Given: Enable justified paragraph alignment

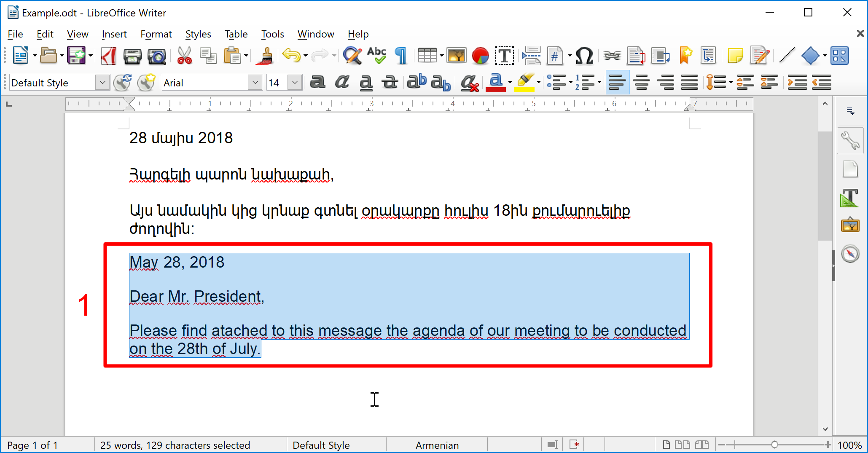Looking at the screenshot, I should (690, 83).
